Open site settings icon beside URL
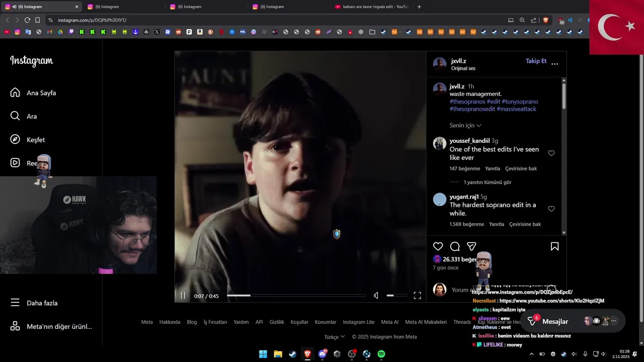The height and width of the screenshot is (362, 644). [x=50, y=20]
